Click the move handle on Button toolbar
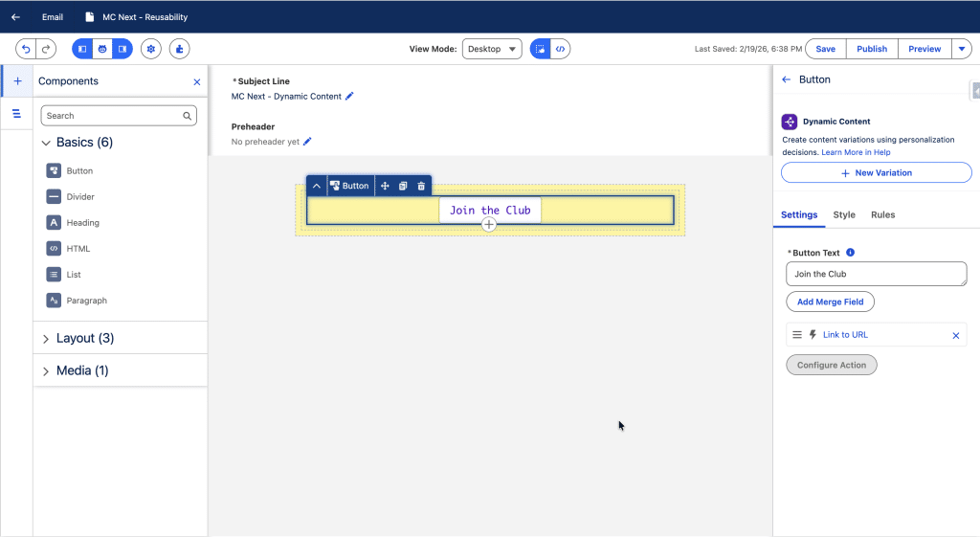This screenshot has height=537, width=980. pos(385,186)
